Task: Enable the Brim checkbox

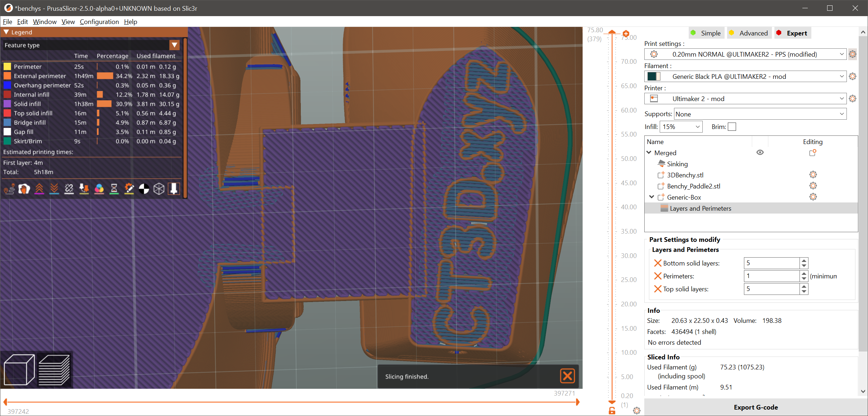Action: (732, 127)
